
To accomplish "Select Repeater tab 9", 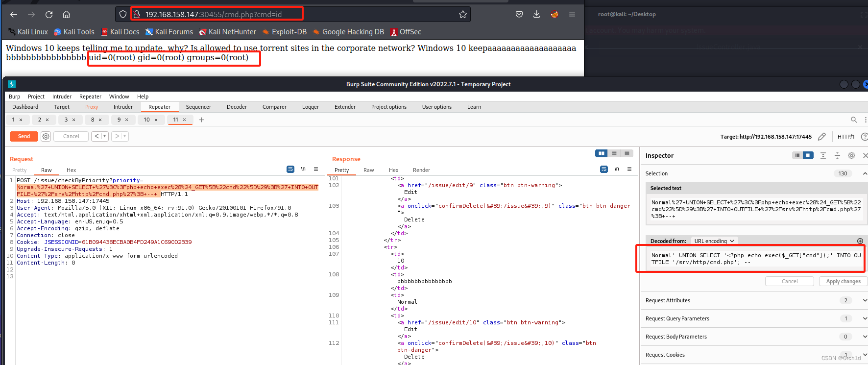I will (x=119, y=120).
